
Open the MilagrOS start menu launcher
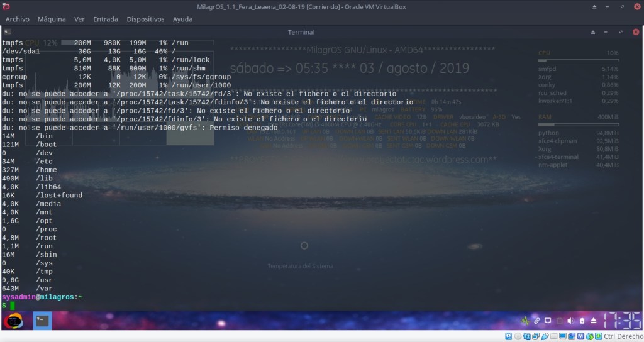coord(14,321)
